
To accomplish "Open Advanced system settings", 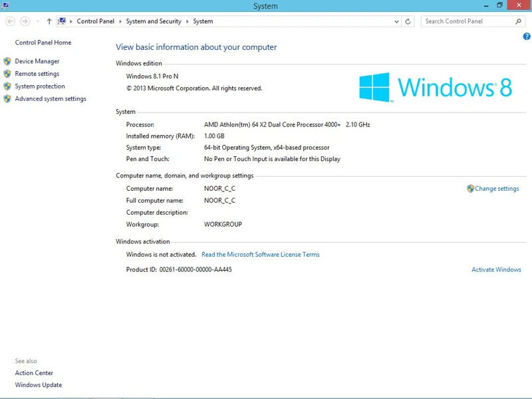I will [x=51, y=99].
